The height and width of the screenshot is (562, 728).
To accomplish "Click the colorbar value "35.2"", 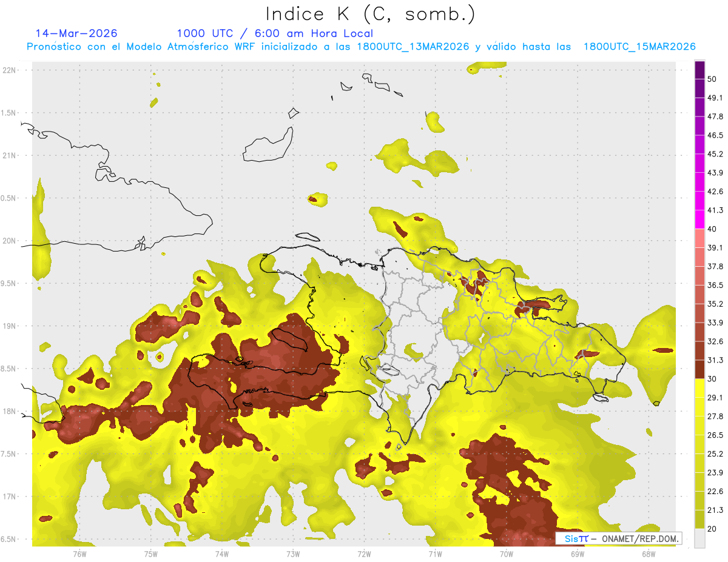I will tap(715, 304).
